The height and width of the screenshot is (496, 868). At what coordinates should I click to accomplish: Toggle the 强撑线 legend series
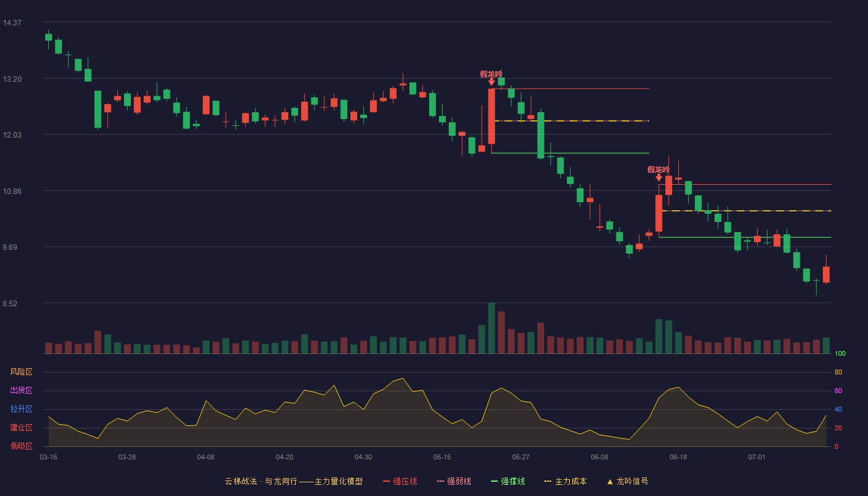coord(508,481)
